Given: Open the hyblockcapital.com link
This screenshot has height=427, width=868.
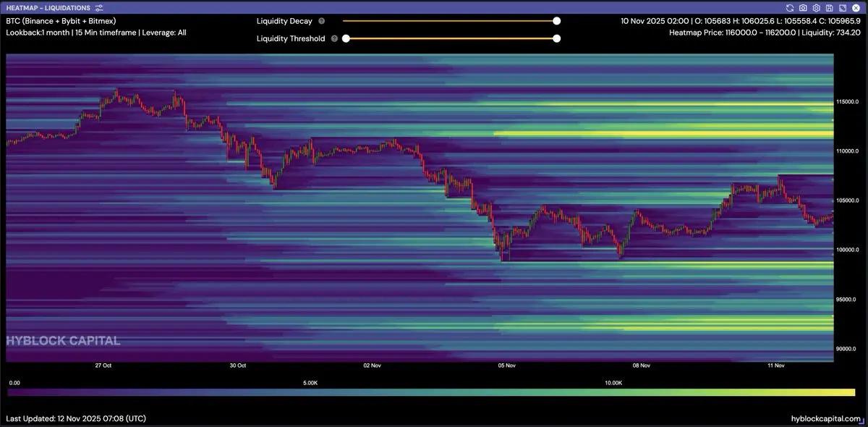Looking at the screenshot, I should 825,418.
